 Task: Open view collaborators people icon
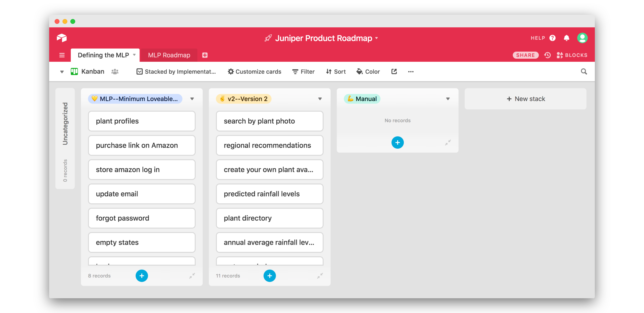tap(115, 72)
